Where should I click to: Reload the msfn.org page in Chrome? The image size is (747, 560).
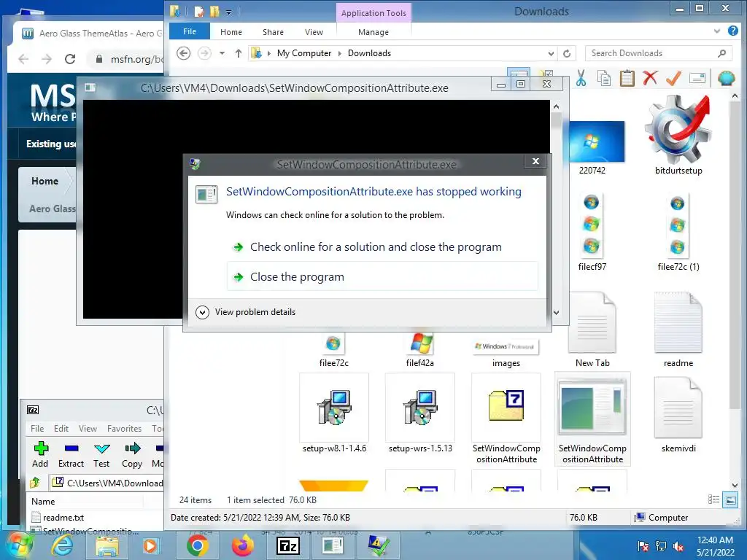click(70, 59)
